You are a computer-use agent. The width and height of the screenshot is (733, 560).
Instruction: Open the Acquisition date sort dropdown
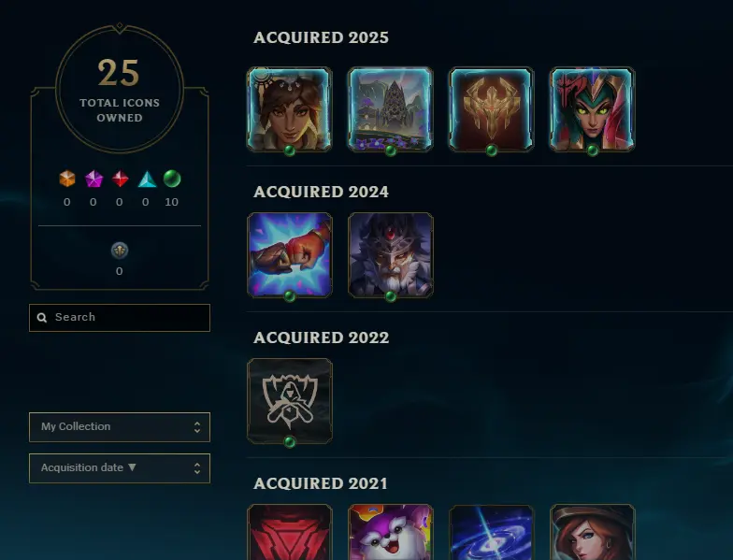click(x=120, y=467)
